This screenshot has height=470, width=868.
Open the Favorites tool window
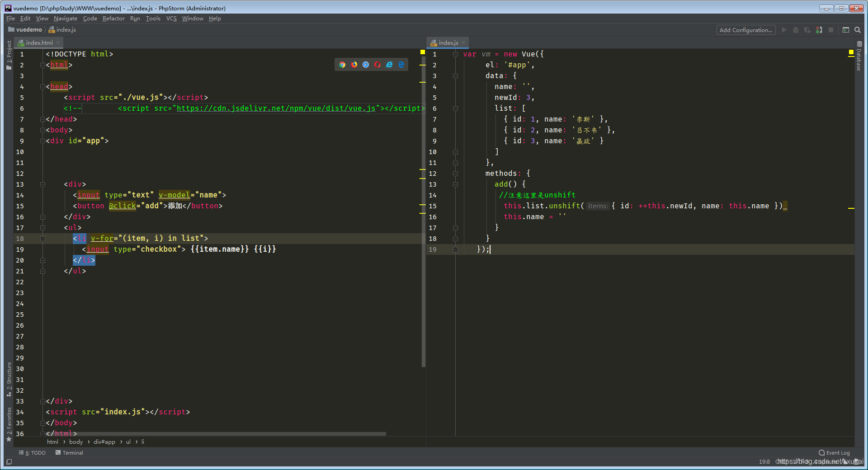(9, 424)
